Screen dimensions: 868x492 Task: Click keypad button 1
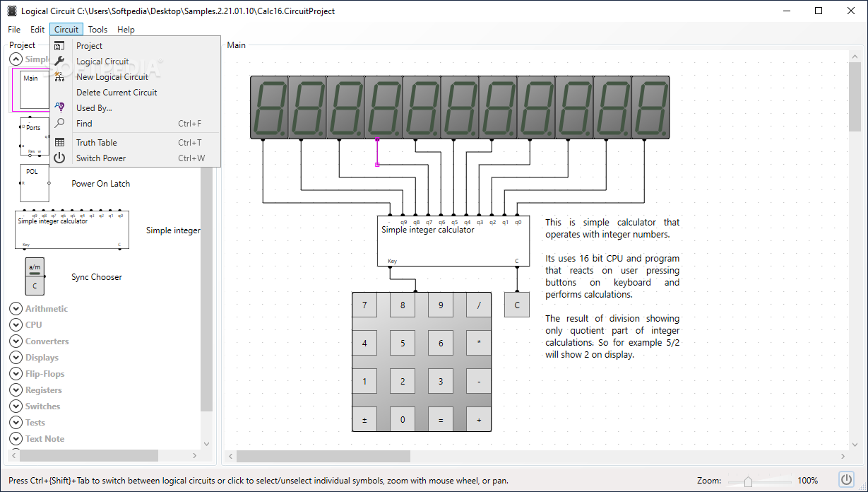(x=364, y=382)
